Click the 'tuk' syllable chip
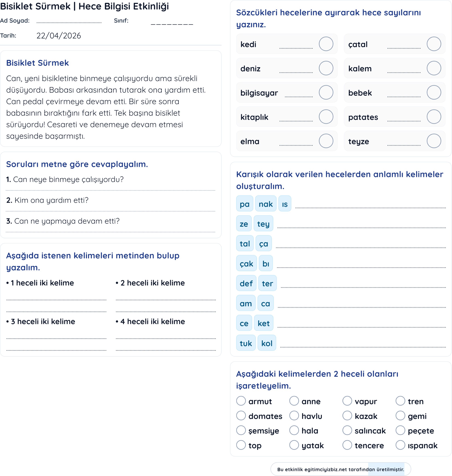This screenshot has width=452, height=476. tap(246, 343)
